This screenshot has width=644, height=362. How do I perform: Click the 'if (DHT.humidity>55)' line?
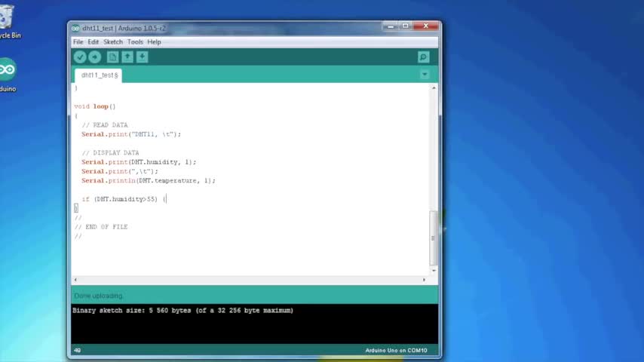tap(124, 199)
